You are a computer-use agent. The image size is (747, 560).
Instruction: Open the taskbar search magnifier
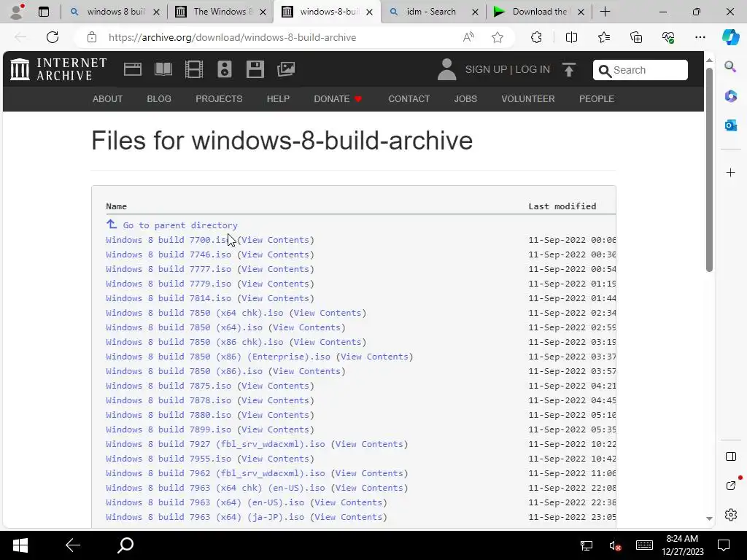[x=125, y=545]
